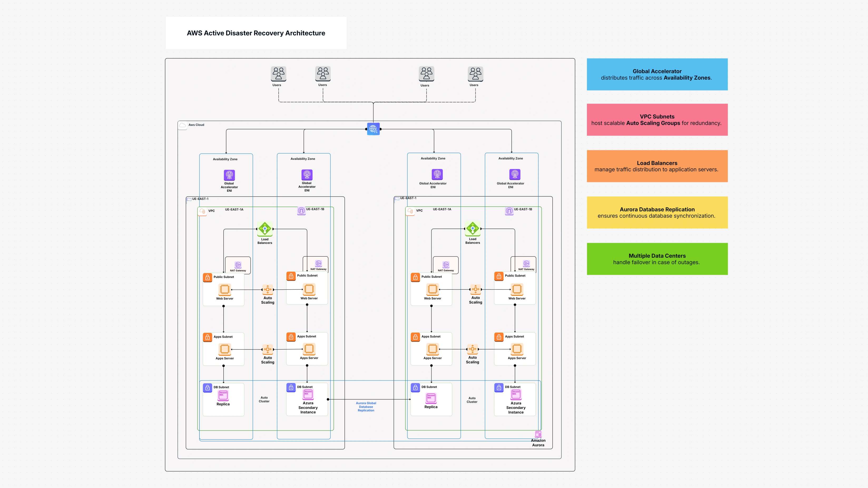Select the VPC icon in left region

click(203, 211)
